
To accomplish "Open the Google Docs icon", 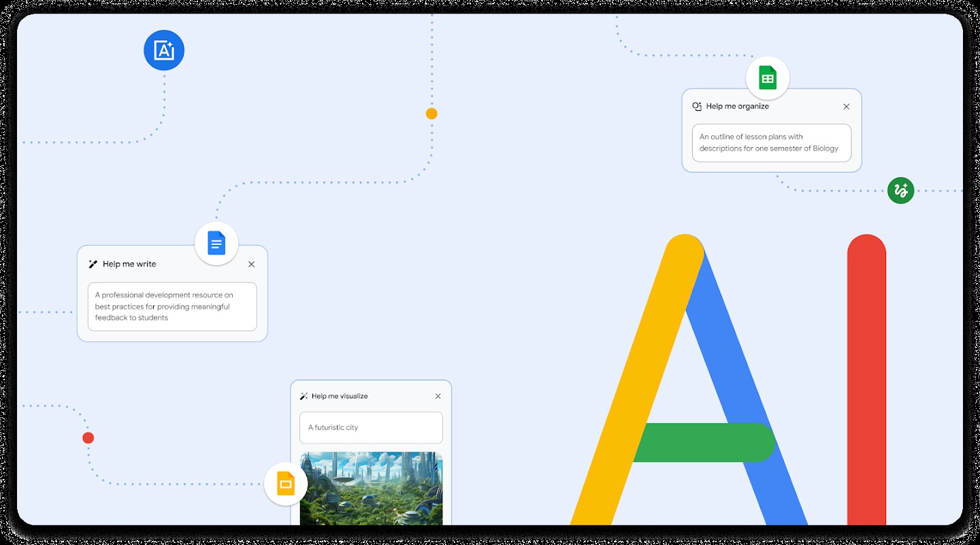I will [216, 243].
